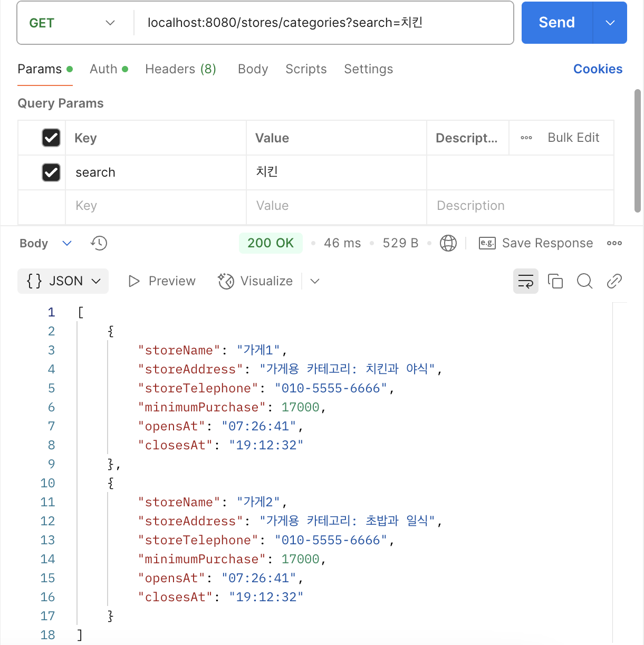Click the 200 OK status badge
Image resolution: width=644 pixels, height=645 pixels.
coord(271,243)
